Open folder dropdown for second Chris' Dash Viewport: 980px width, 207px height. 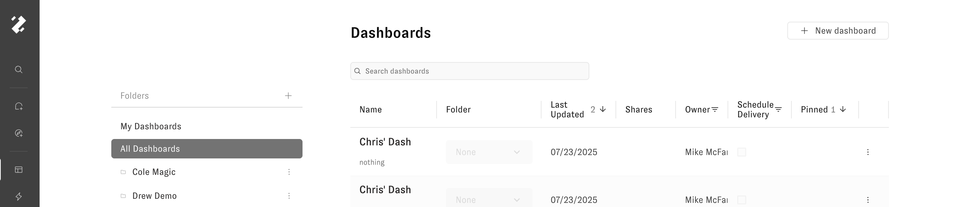pos(489,200)
